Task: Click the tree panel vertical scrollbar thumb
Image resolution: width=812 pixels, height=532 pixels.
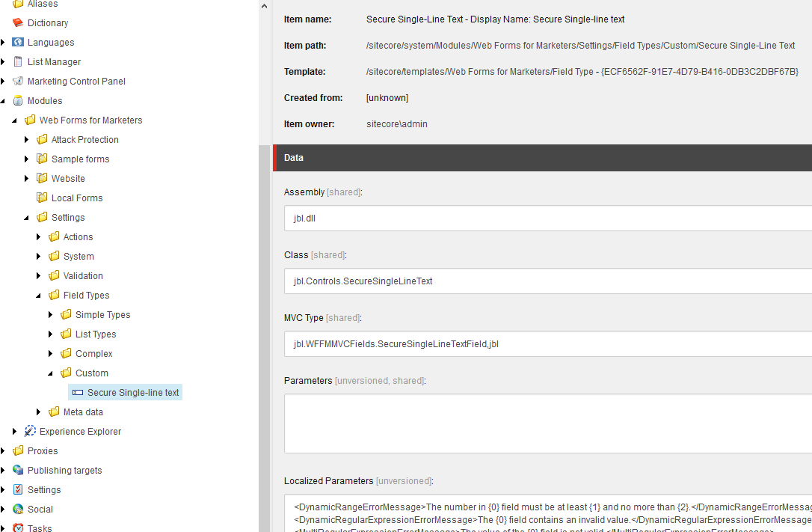Action: coord(264,338)
